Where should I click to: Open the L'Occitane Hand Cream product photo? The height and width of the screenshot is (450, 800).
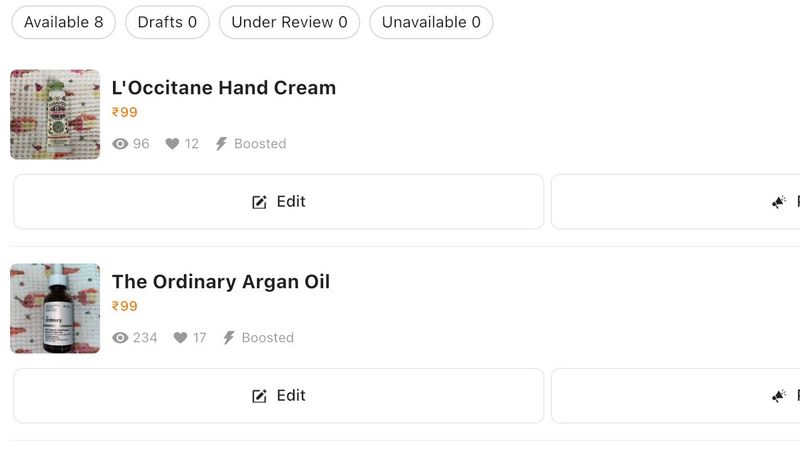pyautogui.click(x=55, y=114)
